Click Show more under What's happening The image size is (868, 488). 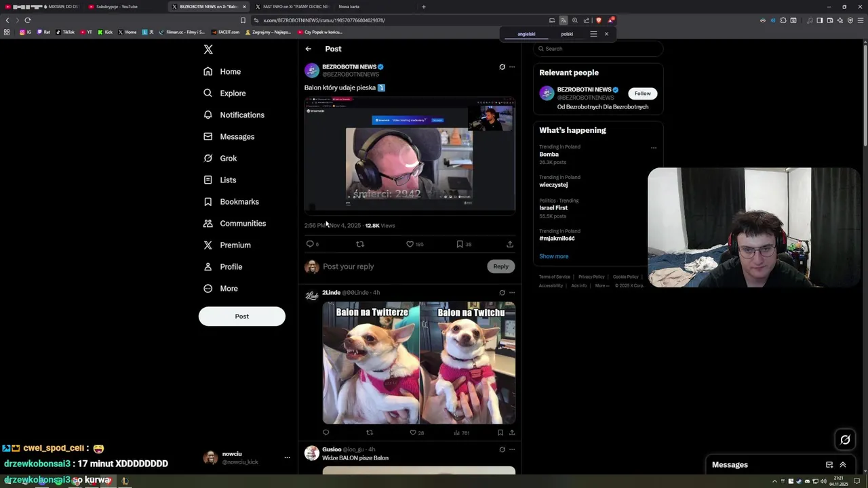pyautogui.click(x=553, y=256)
